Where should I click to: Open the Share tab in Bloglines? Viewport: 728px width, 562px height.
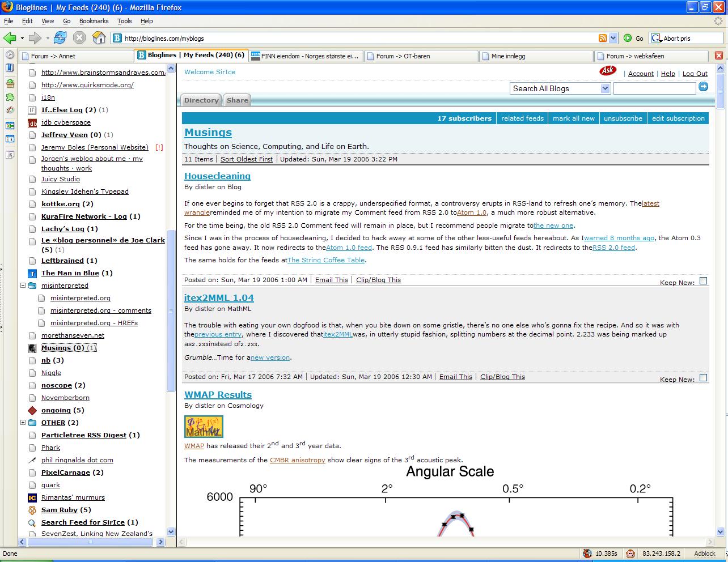pos(238,100)
